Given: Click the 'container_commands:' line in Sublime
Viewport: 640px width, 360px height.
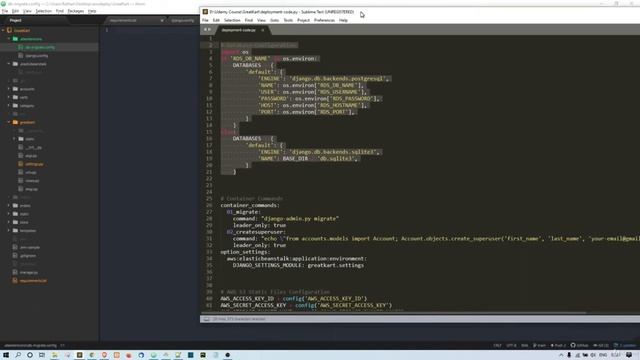Looking at the screenshot, I should 250,205.
